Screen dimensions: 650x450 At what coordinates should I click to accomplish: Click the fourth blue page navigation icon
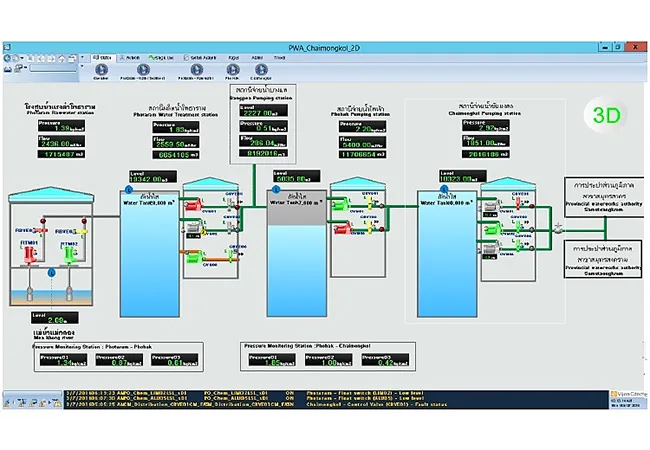[233, 70]
